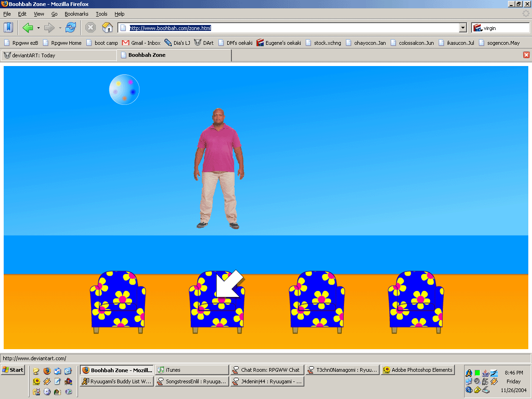This screenshot has height=399, width=532.
Task: Switch to Chat Room: RPGWW Chat window
Action: (x=267, y=370)
